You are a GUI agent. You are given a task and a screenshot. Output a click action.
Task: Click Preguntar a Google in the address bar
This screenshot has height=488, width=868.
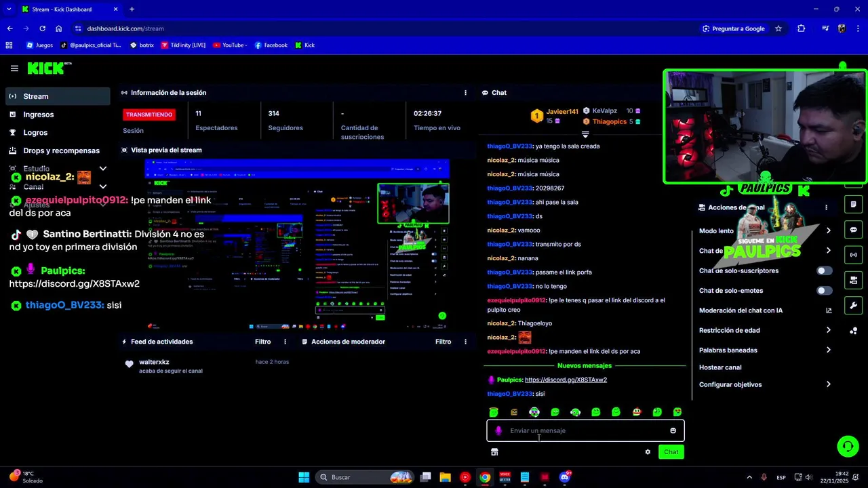tap(733, 28)
